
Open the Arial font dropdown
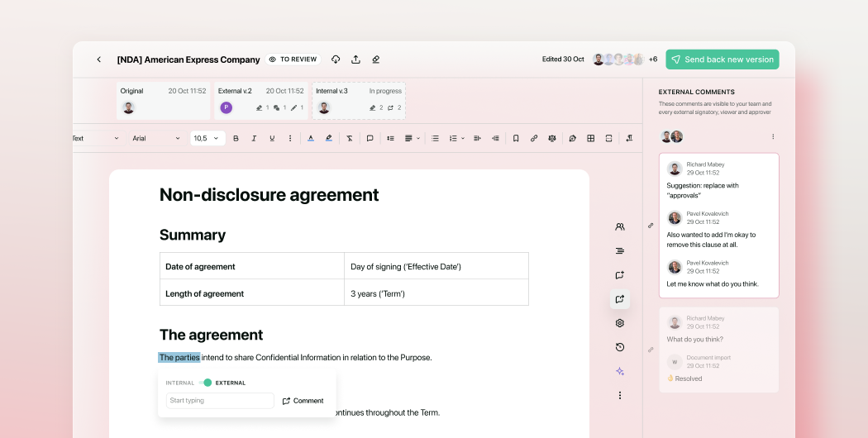157,139
